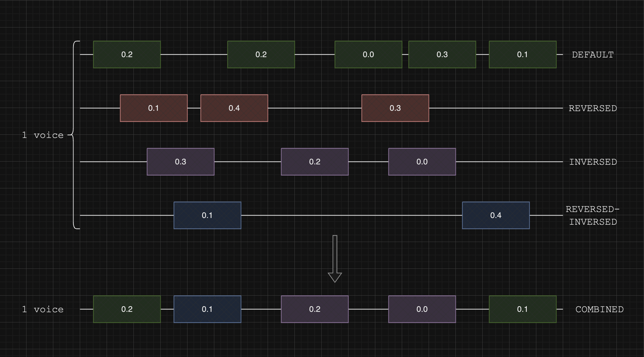Click the 0.0 box in DEFAULT row
This screenshot has width=644, height=357.
(368, 54)
